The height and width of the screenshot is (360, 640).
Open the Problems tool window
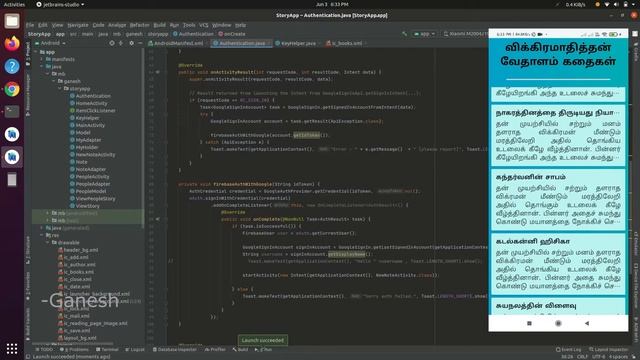(74, 349)
